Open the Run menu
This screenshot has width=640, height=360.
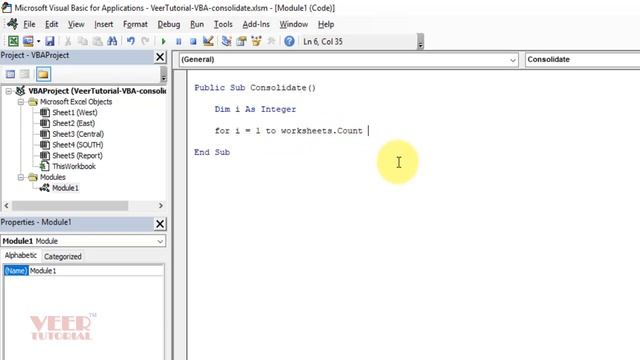pos(197,24)
